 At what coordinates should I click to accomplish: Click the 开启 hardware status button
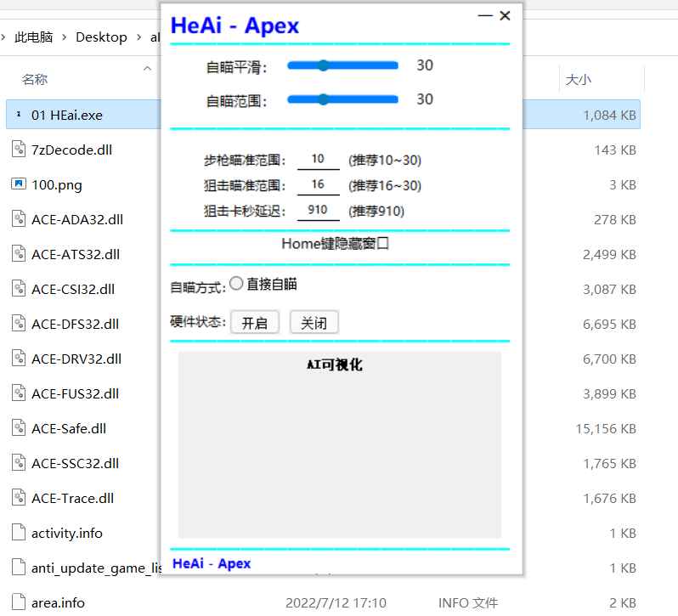[x=255, y=323]
